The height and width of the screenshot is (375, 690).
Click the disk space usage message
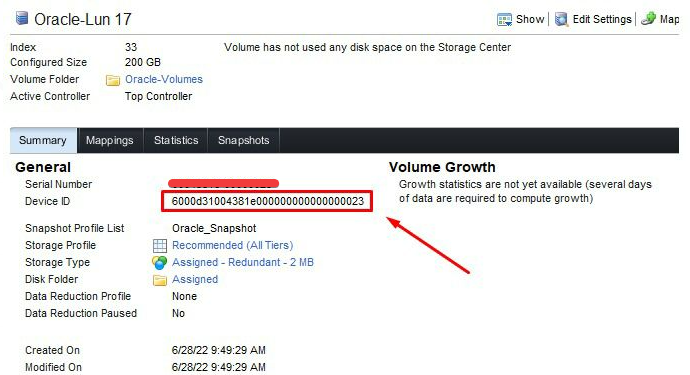pos(367,47)
